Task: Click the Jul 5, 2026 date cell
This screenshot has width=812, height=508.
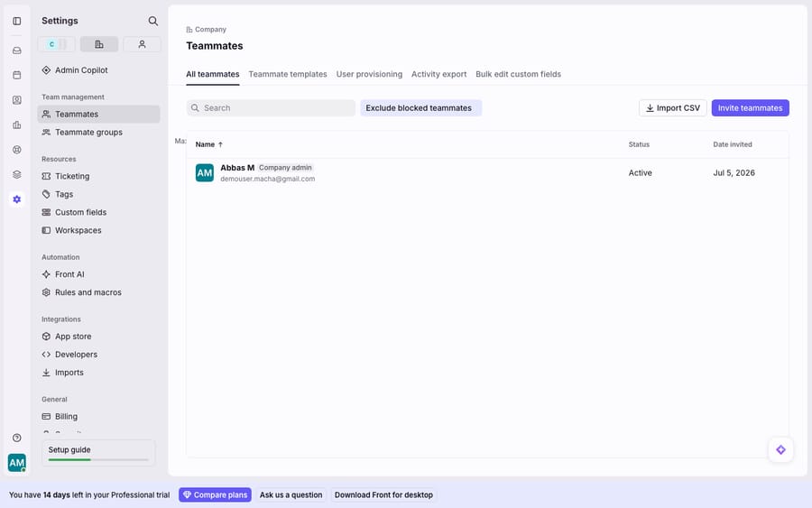Action: 734,173
